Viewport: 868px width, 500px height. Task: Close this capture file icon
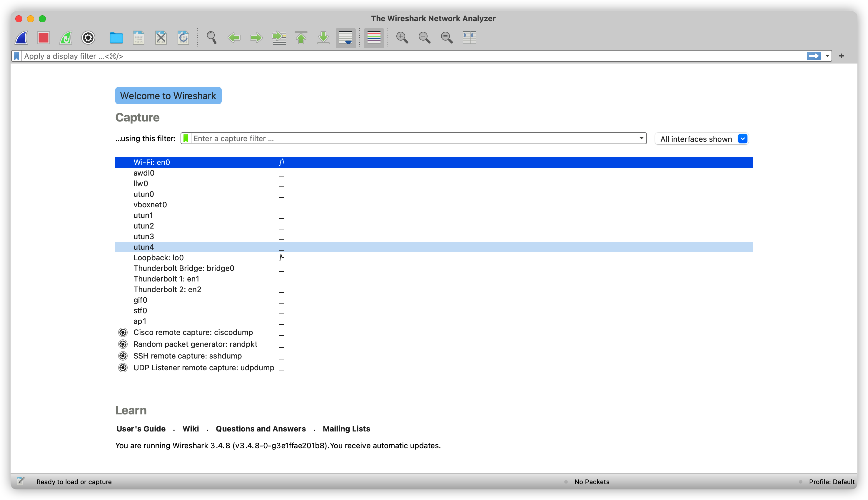click(161, 37)
